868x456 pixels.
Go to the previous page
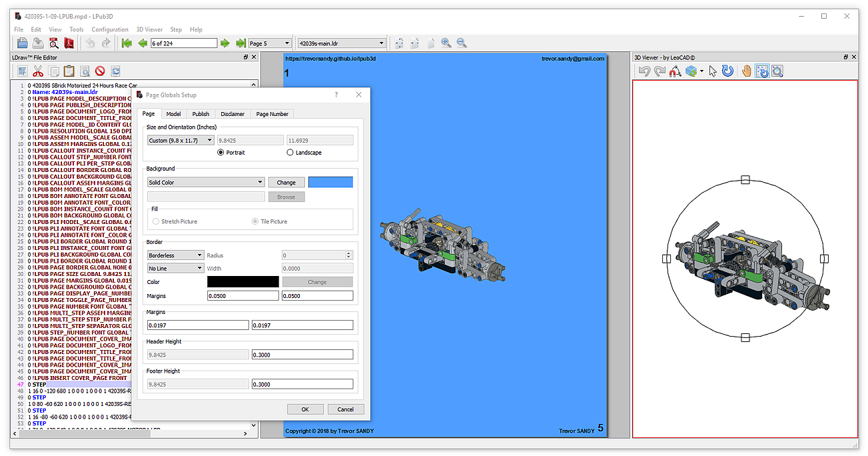click(143, 43)
